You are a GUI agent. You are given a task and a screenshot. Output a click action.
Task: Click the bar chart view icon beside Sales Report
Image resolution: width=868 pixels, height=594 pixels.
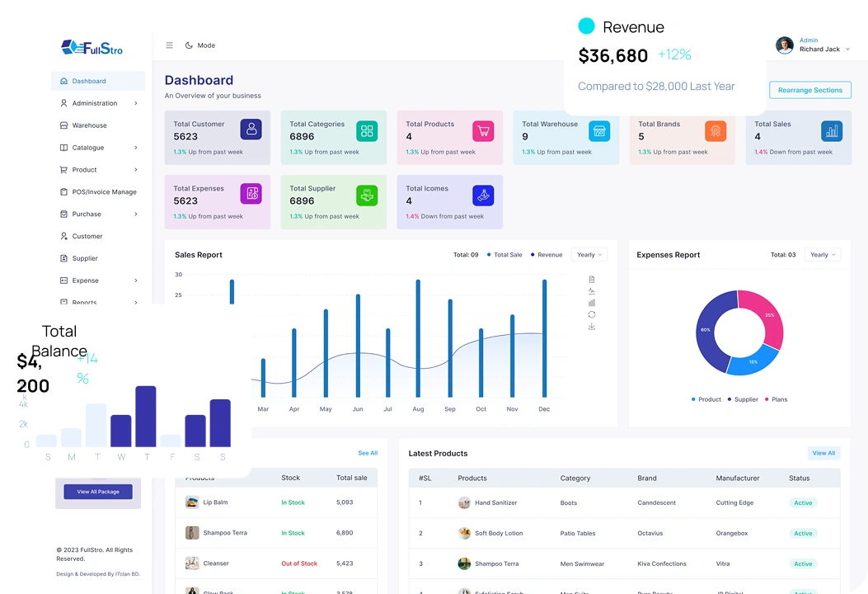pyautogui.click(x=591, y=303)
